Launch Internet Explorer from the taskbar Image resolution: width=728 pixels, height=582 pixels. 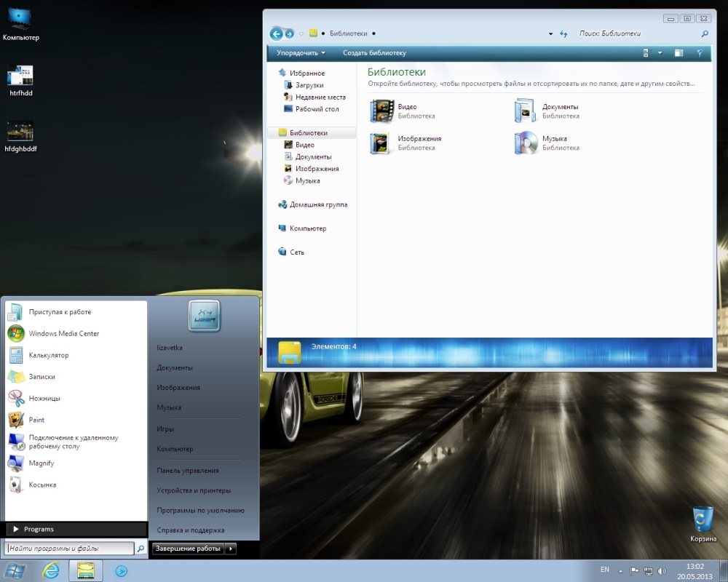51,571
